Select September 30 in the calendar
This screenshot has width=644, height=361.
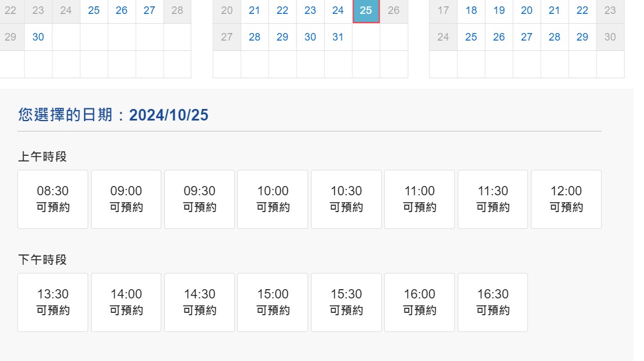[38, 37]
